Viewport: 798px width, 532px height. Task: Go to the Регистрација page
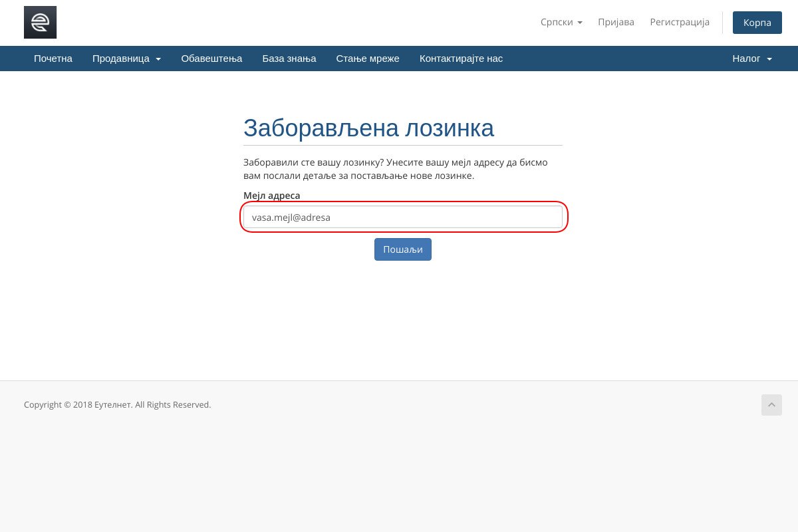click(x=680, y=22)
